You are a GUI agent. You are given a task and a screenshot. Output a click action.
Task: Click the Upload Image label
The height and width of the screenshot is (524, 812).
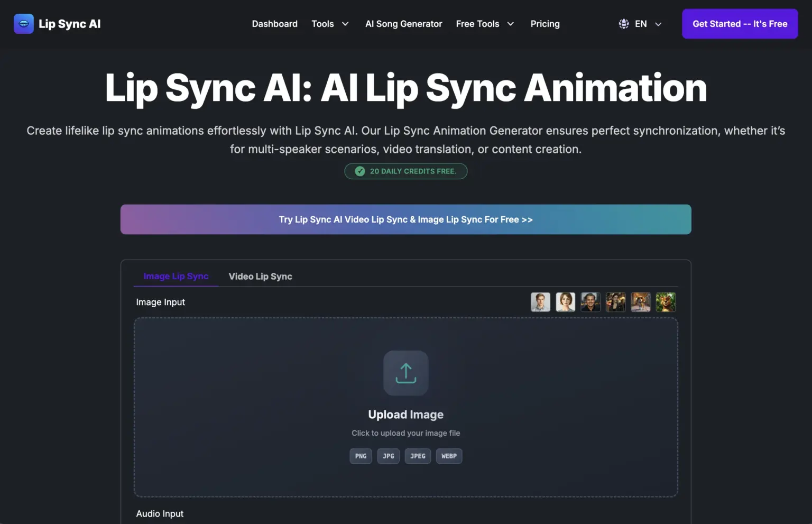click(406, 415)
